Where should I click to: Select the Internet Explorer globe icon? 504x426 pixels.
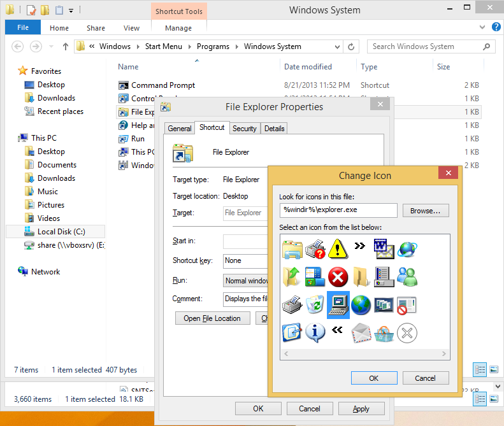407,250
